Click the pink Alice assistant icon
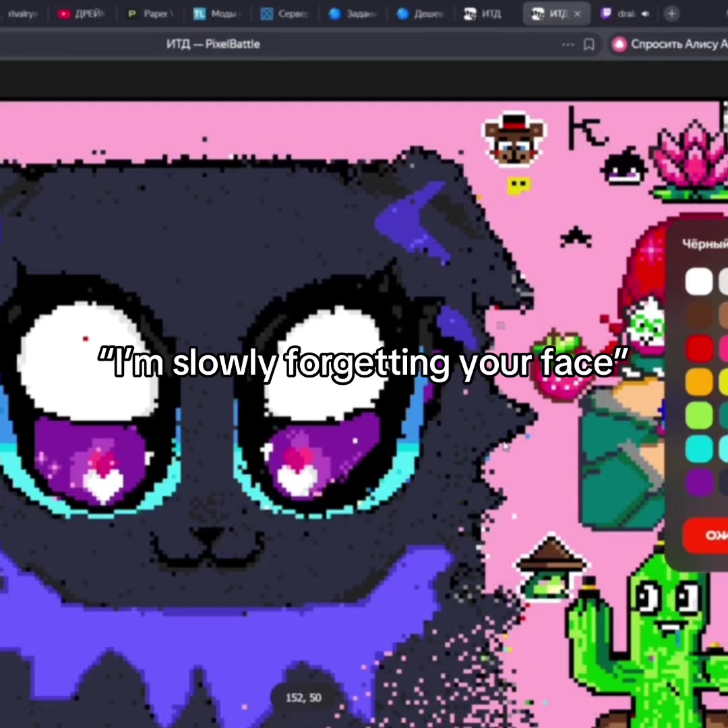 tap(619, 44)
